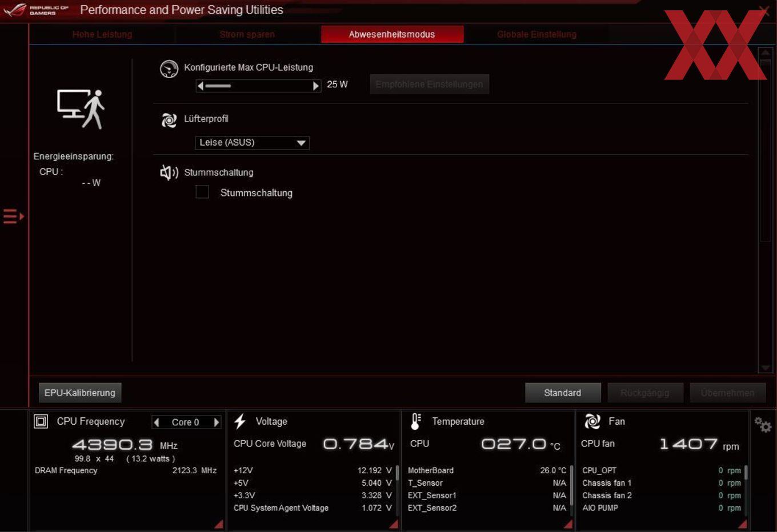Screen dimensions: 777x532
Task: Click the Chassis fan 1 row
Action: tap(662, 483)
